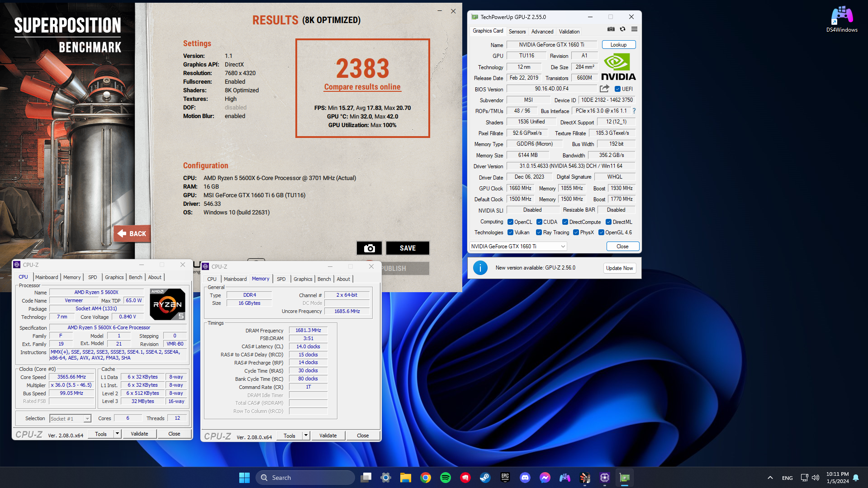Click Tools button in left CPU-Z
The image size is (868, 488).
point(101,434)
